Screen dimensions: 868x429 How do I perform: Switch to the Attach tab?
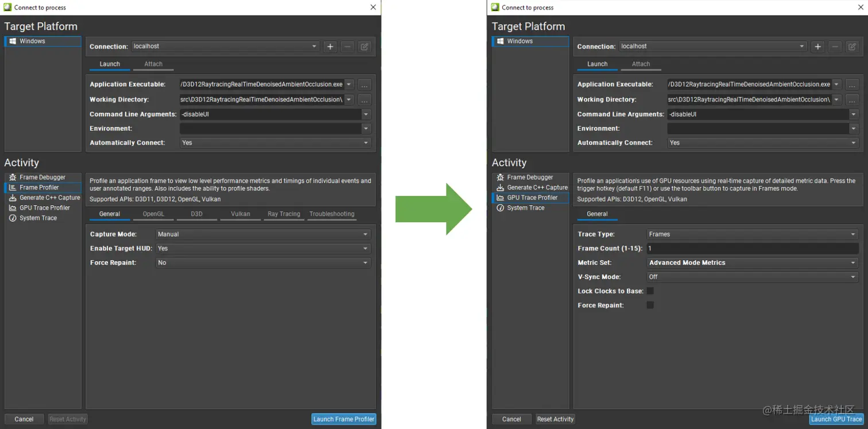click(x=153, y=64)
